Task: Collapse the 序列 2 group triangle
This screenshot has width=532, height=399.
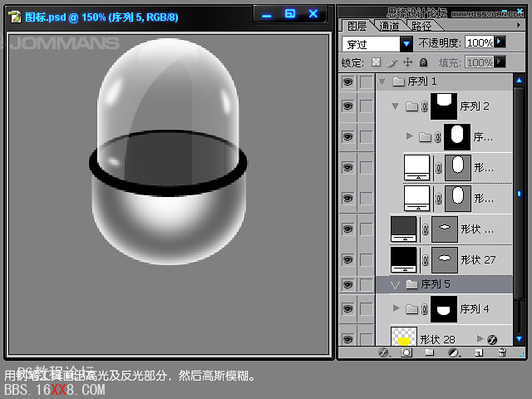Action: click(x=395, y=106)
